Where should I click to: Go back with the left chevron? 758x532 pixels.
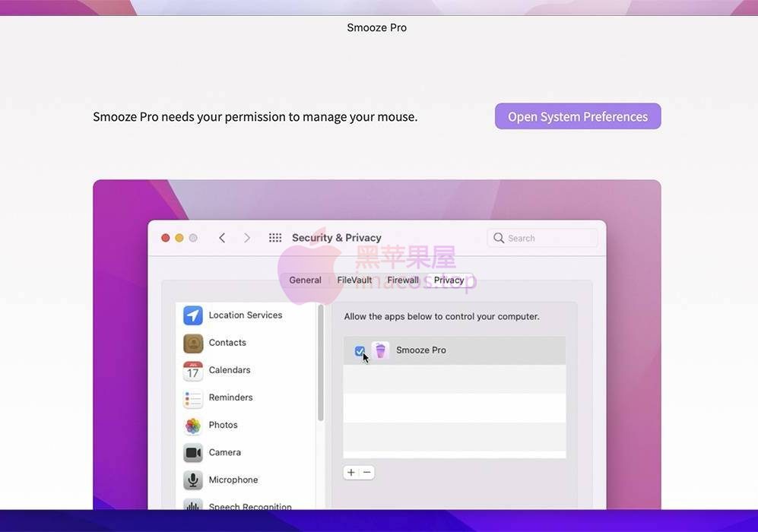[x=222, y=238]
